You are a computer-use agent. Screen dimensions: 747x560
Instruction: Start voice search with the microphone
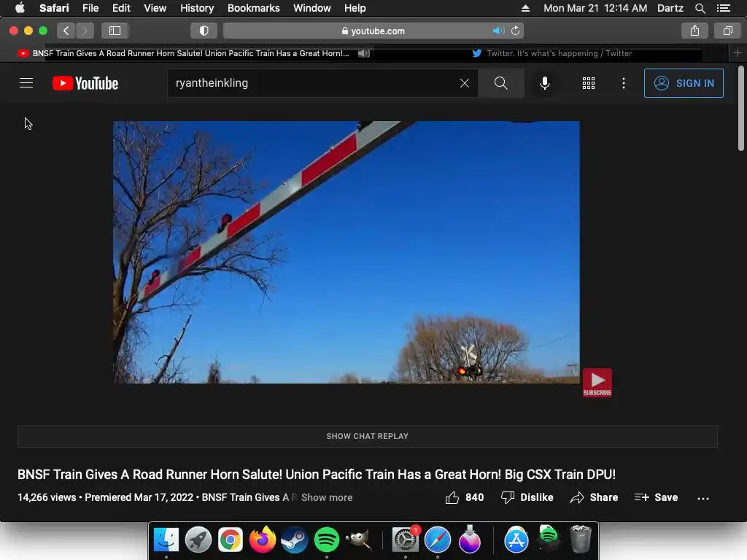(544, 83)
